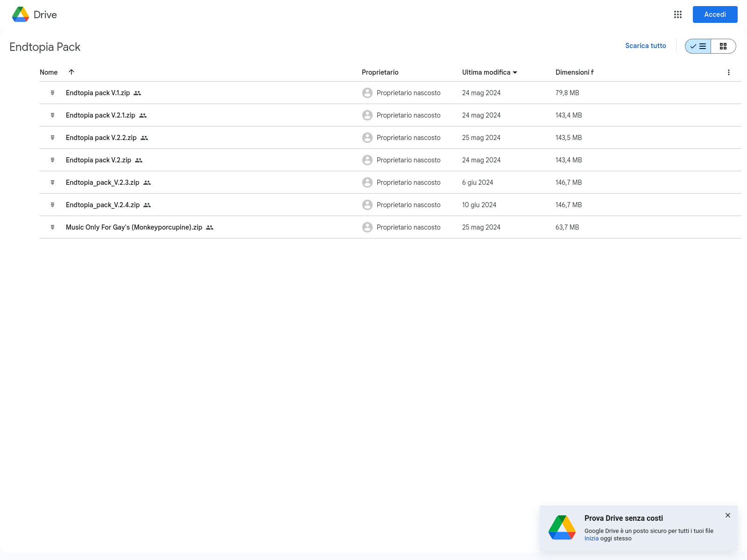Select file Endtopia pack V.2.zip
747x560 pixels.
390,160
